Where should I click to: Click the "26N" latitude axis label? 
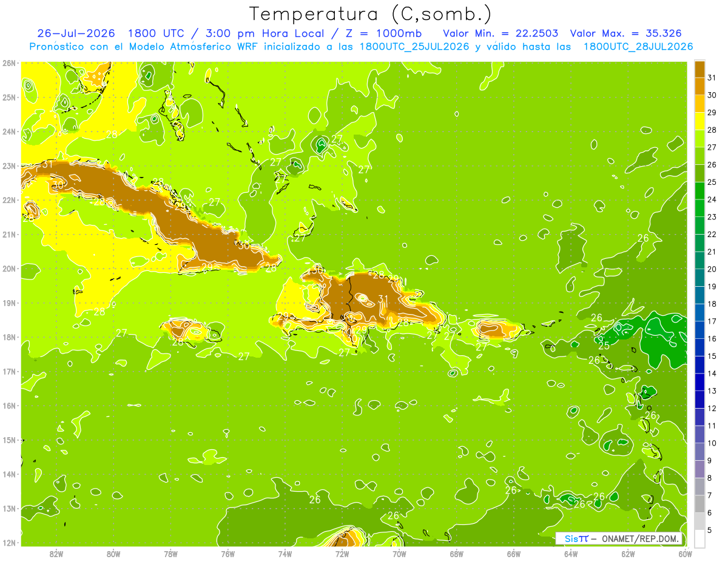tap(9, 63)
